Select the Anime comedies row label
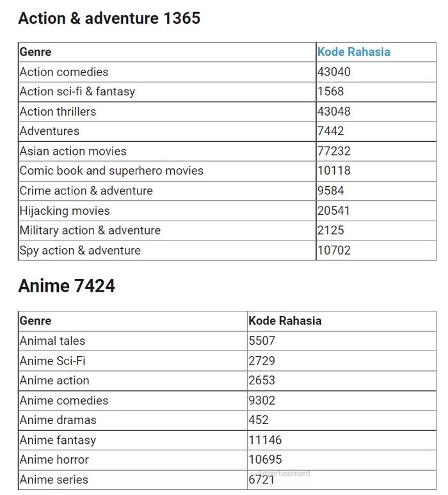The height and width of the screenshot is (495, 448). 64,400
